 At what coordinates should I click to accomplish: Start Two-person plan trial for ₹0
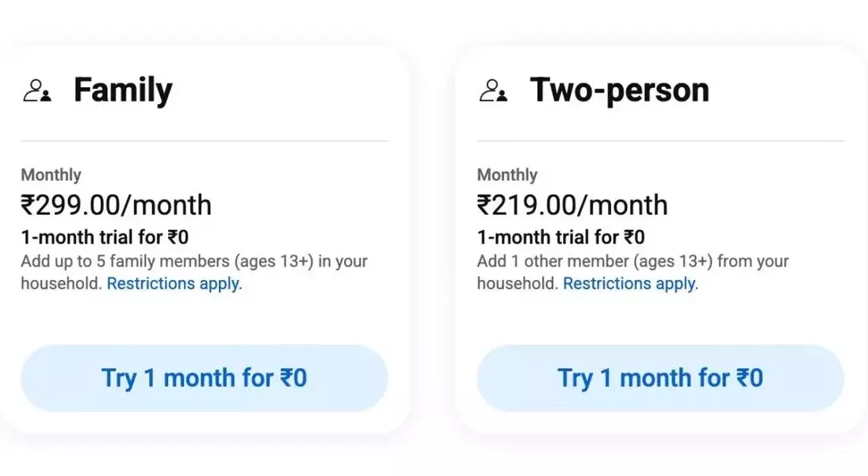point(660,378)
